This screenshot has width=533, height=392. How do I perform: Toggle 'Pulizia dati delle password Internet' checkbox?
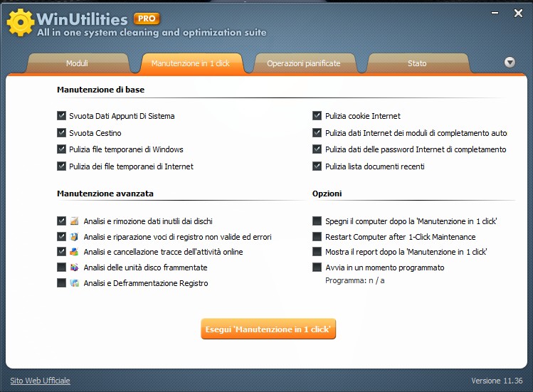[317, 149]
